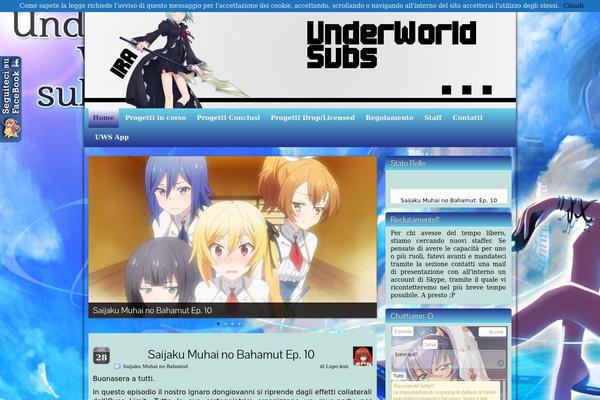Open the Regolamento page
The width and height of the screenshot is (600, 400).
389,118
